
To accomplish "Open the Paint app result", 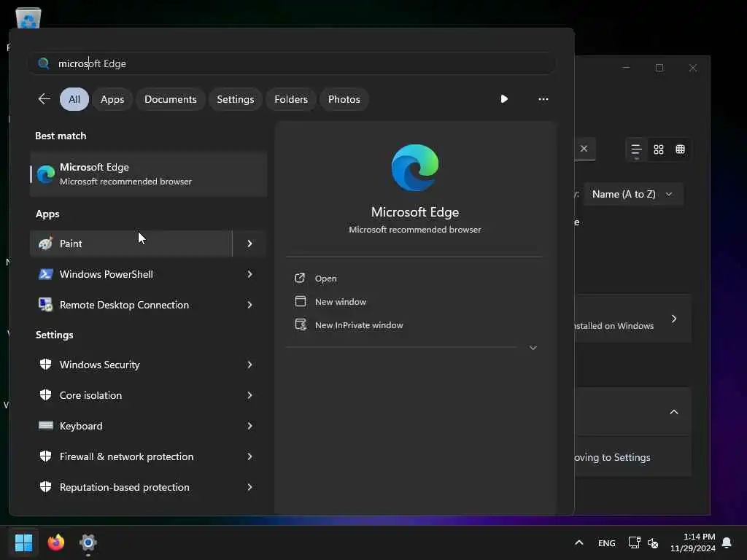I will (131, 244).
